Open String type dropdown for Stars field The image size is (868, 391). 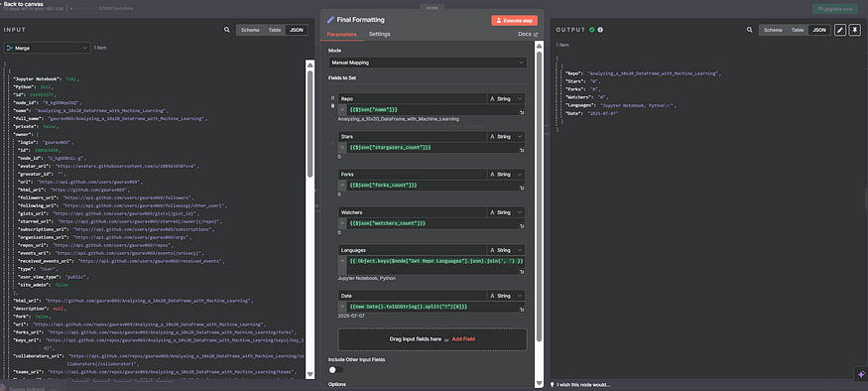(506, 136)
